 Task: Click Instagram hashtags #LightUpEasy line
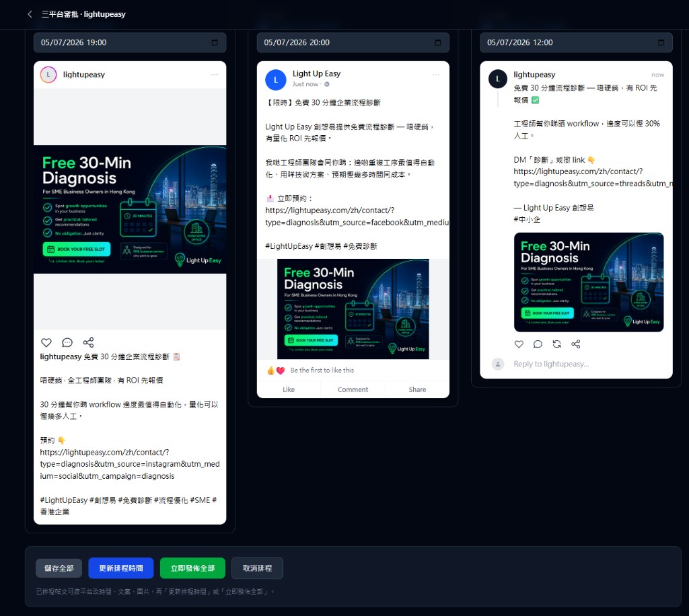pyautogui.click(x=129, y=506)
